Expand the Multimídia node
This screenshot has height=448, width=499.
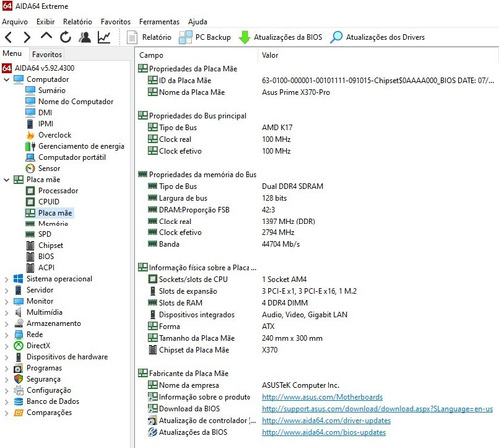coord(6,313)
